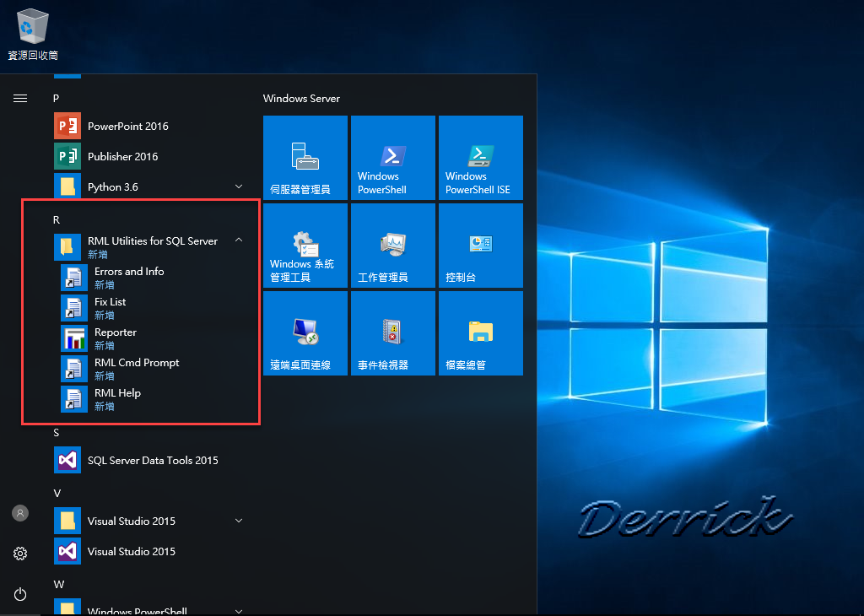This screenshot has height=616, width=864.
Task: Click the Python 3.6 label text
Action: click(113, 186)
